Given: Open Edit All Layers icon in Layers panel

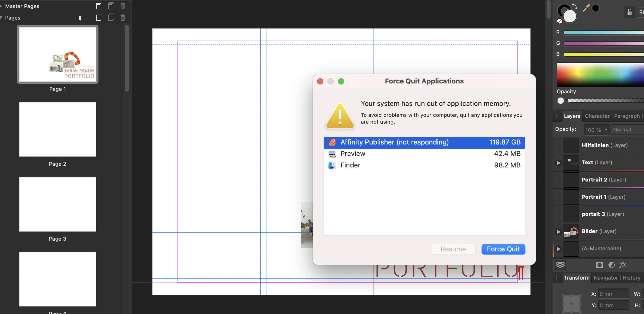Looking at the screenshot, I should click(x=560, y=265).
